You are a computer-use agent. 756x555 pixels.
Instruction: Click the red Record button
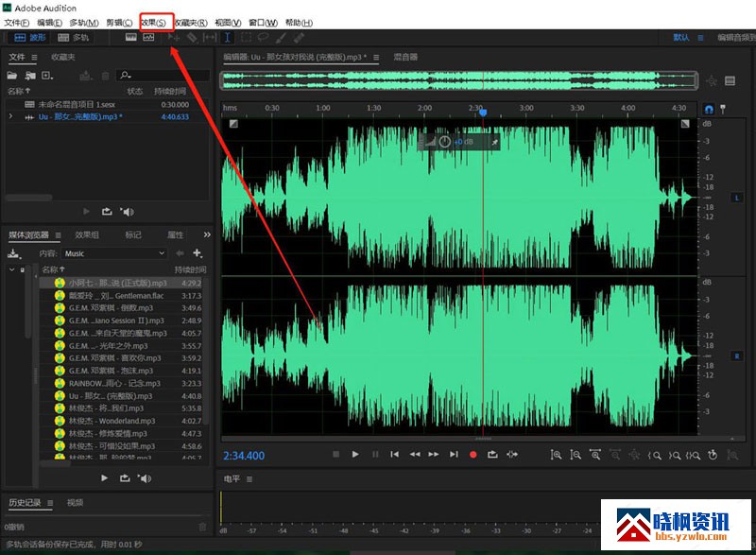473,454
